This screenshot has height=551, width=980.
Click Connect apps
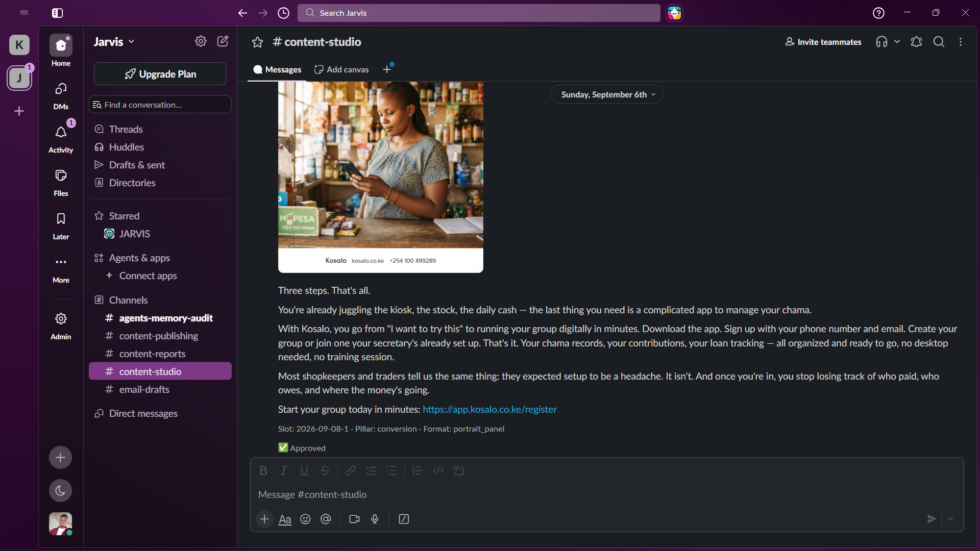pyautogui.click(x=160, y=275)
